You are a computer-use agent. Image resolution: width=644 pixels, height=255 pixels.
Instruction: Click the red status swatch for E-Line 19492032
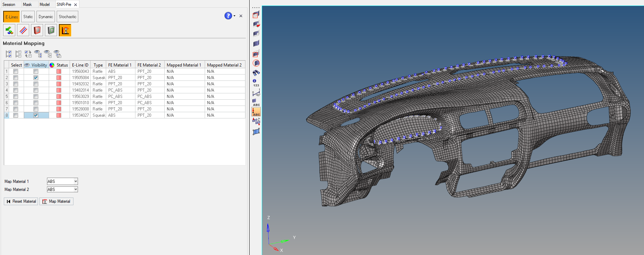click(x=59, y=84)
